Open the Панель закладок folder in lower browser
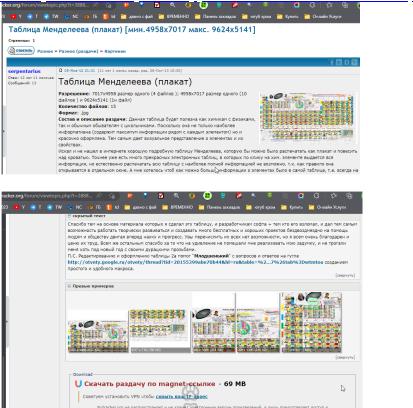Image resolution: width=413 pixels, height=408 pixels. (219, 207)
